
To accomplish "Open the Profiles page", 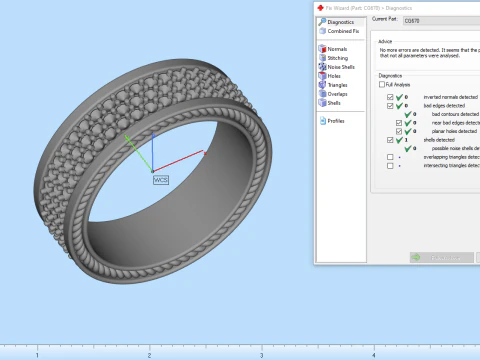I will pyautogui.click(x=332, y=121).
